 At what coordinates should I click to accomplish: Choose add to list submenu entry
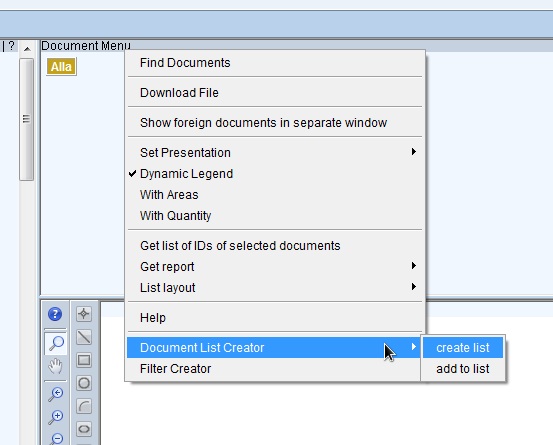click(463, 368)
